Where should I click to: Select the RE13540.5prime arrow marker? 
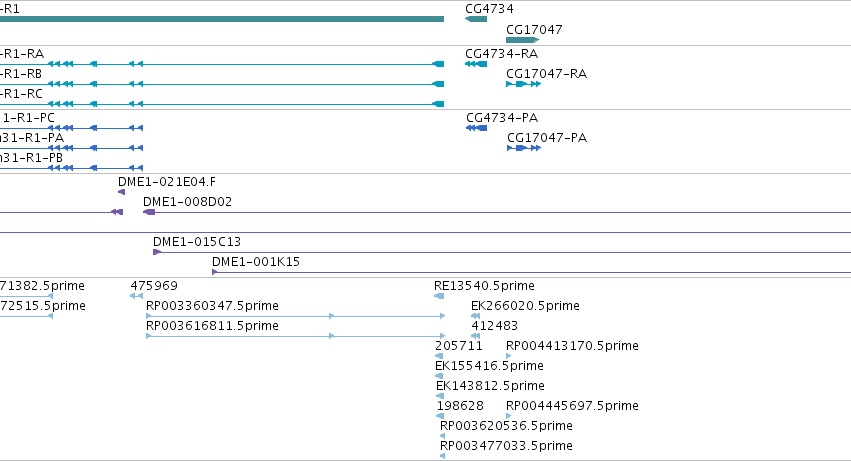439,296
